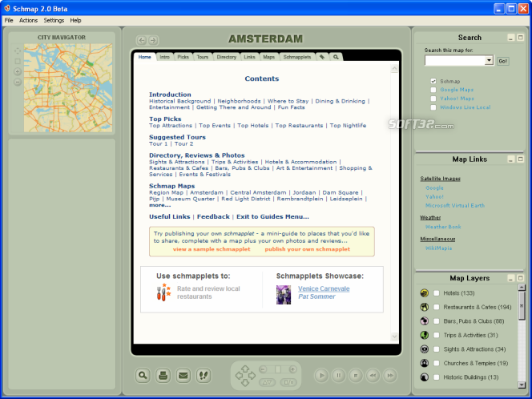Click the forward arrow beside the Amsterdam title
Screen dimensions: 532x399
click(x=153, y=40)
